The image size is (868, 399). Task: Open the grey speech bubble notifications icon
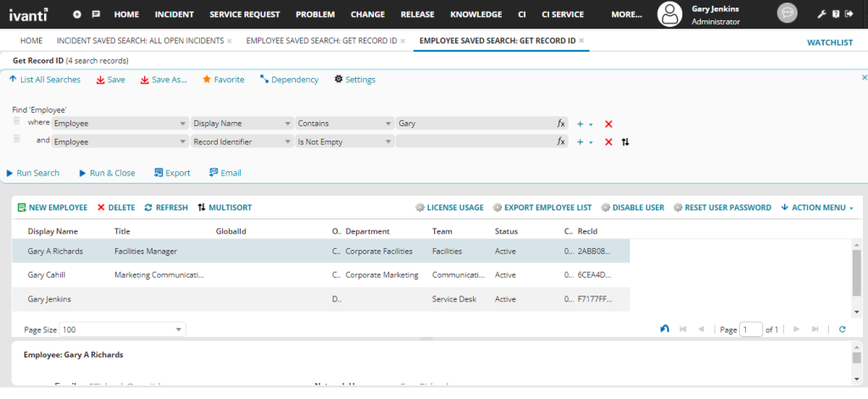[787, 14]
